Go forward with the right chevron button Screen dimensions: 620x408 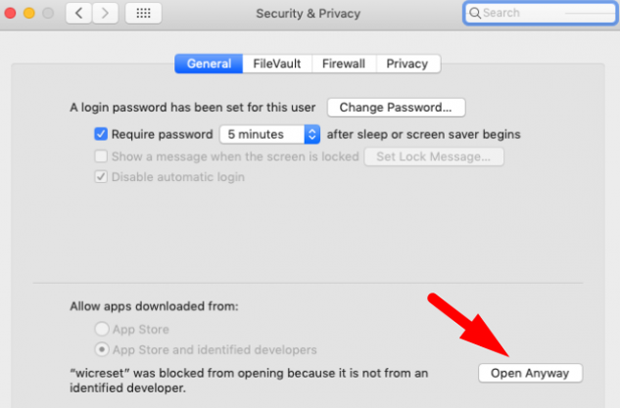(105, 13)
